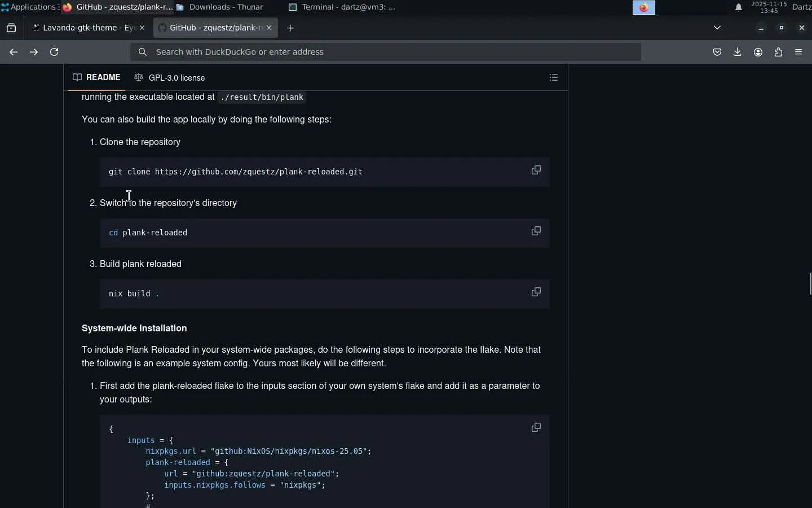Open the Extensions panel
This screenshot has width=812, height=508.
click(778, 52)
